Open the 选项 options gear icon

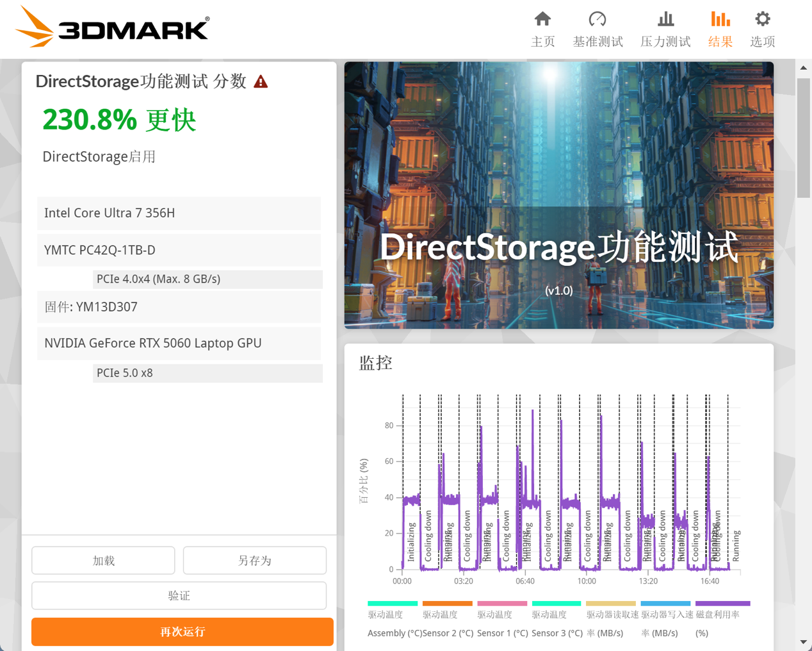(762, 19)
